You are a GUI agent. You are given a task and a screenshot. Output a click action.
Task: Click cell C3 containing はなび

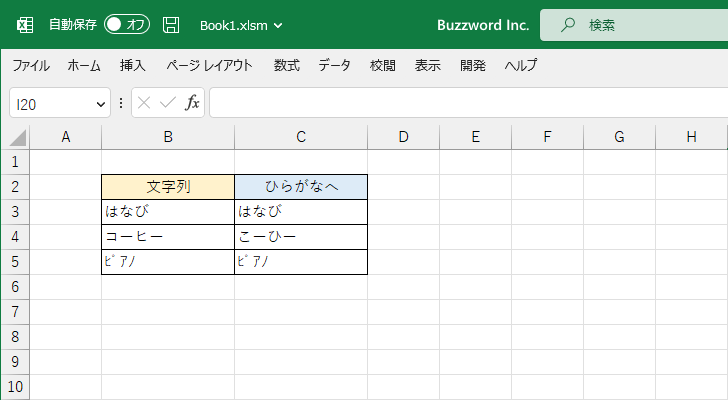[x=301, y=212]
